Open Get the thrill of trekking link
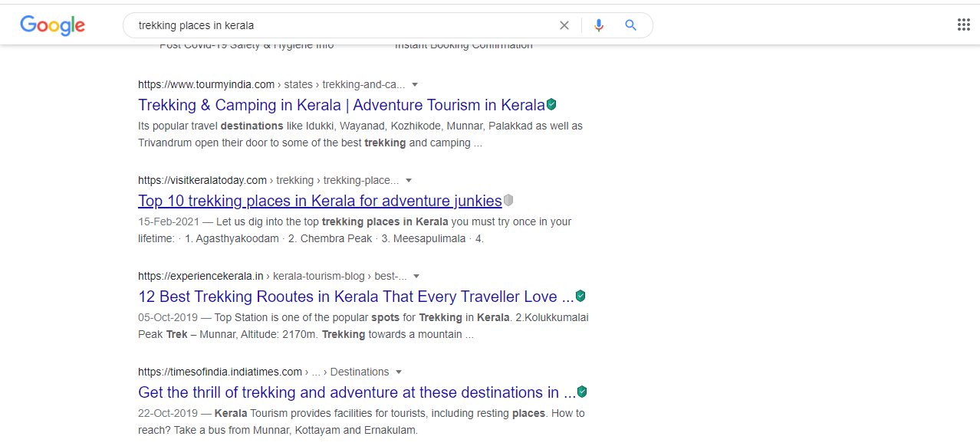 pos(357,392)
